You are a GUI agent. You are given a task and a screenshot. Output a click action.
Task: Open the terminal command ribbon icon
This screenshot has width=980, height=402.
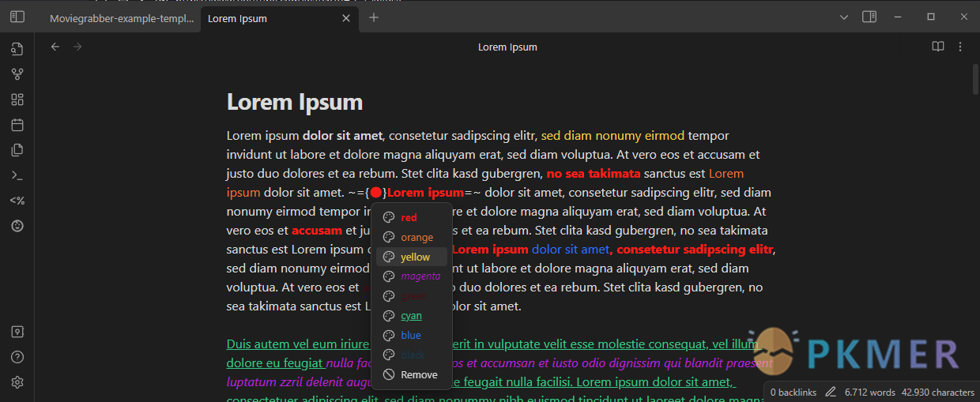17,175
